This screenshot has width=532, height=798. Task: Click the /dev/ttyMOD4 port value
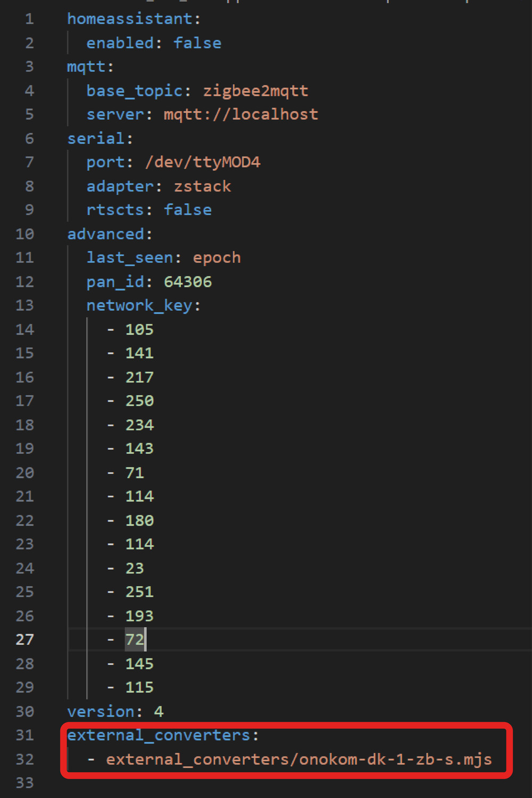202,162
